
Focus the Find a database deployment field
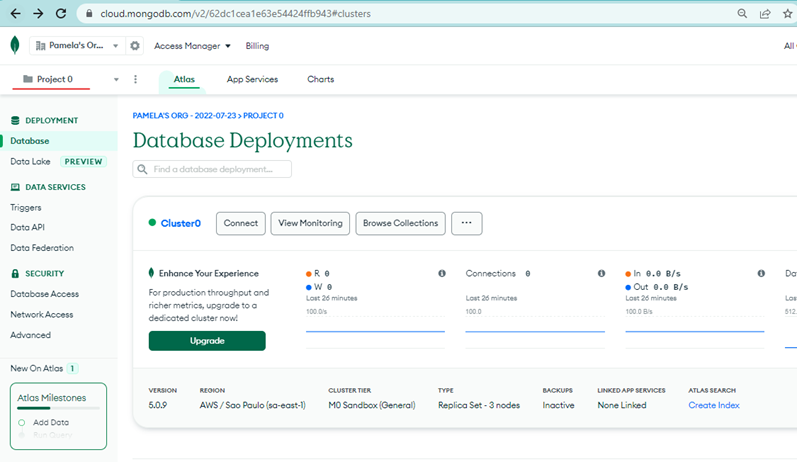pyautogui.click(x=212, y=169)
